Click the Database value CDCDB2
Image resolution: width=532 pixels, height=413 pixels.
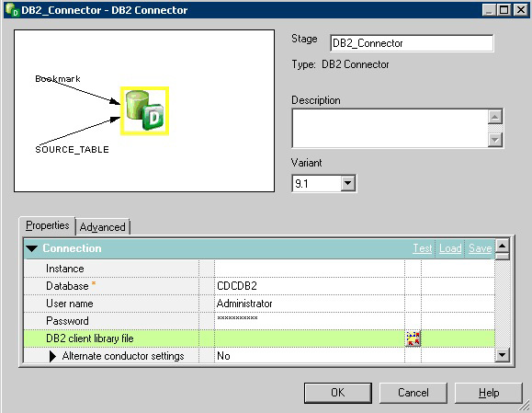(x=310, y=286)
